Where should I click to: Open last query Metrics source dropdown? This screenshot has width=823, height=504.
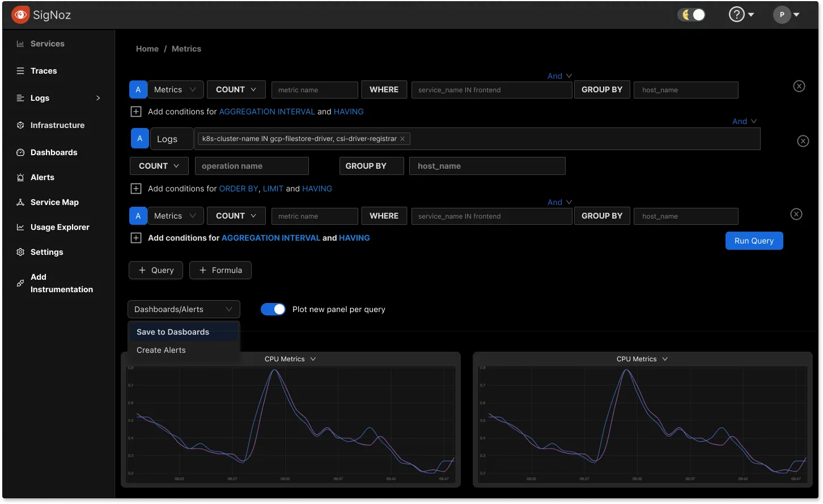pos(175,216)
